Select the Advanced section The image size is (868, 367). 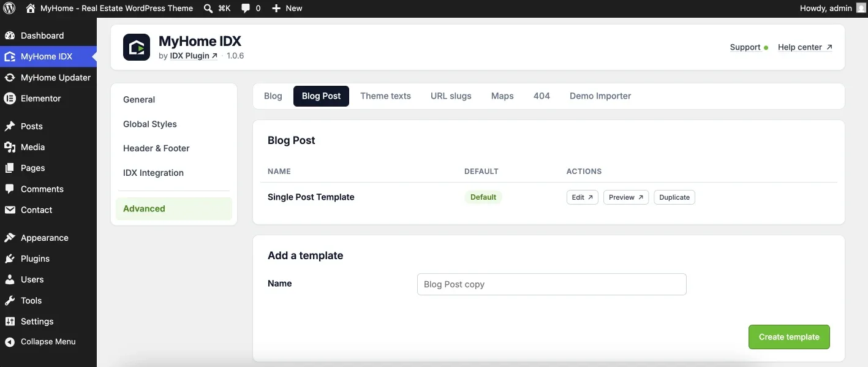click(174, 208)
